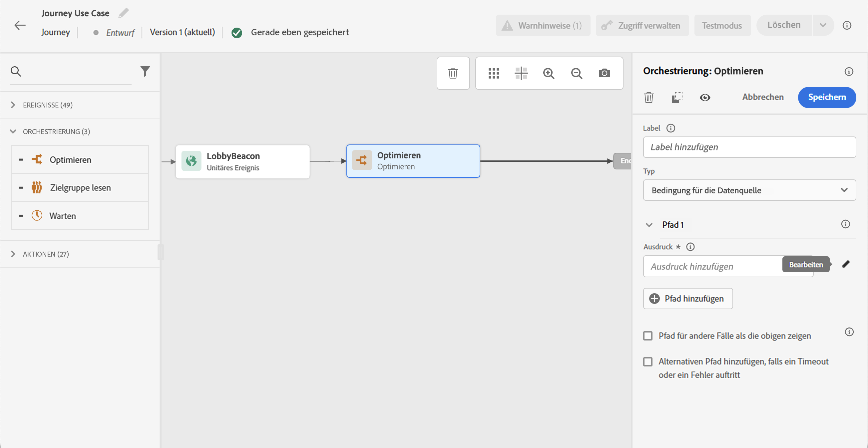Open the Typ dropdown 'Bedingung für die Datenquelle'
Viewport: 868px width, 448px height.
(749, 190)
